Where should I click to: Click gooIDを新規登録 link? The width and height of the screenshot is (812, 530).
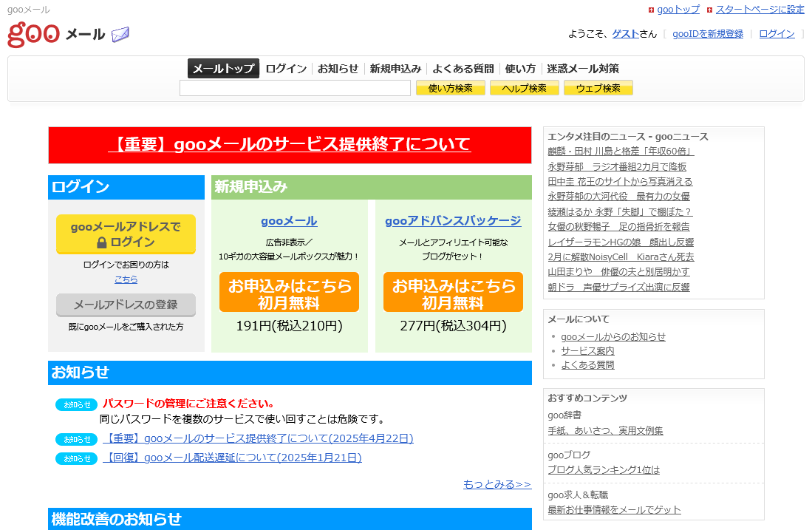click(707, 34)
